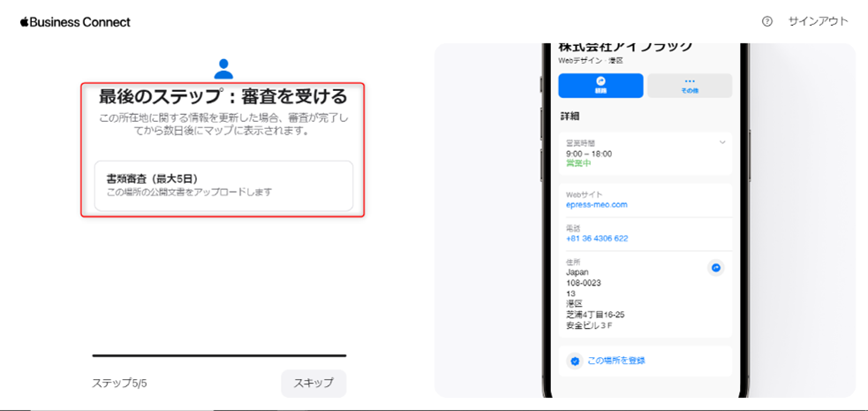Image resolution: width=868 pixels, height=411 pixels.
Task: Click the サインアウト link
Action: pyautogui.click(x=818, y=21)
